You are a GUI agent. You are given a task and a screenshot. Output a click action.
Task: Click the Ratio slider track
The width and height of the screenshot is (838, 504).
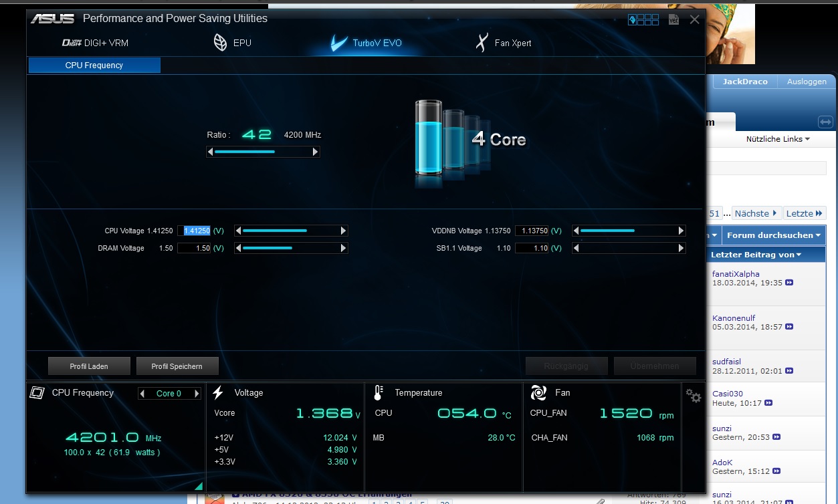(264, 152)
